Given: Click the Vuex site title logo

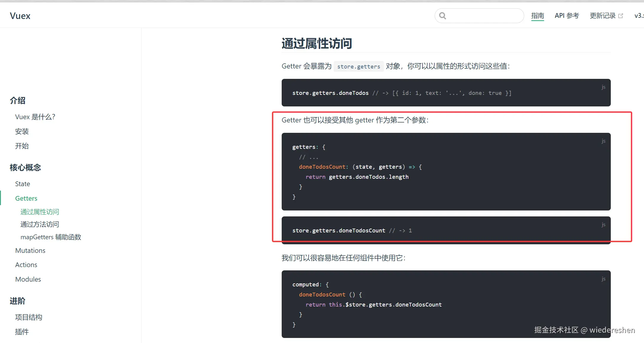Looking at the screenshot, I should click(x=20, y=16).
